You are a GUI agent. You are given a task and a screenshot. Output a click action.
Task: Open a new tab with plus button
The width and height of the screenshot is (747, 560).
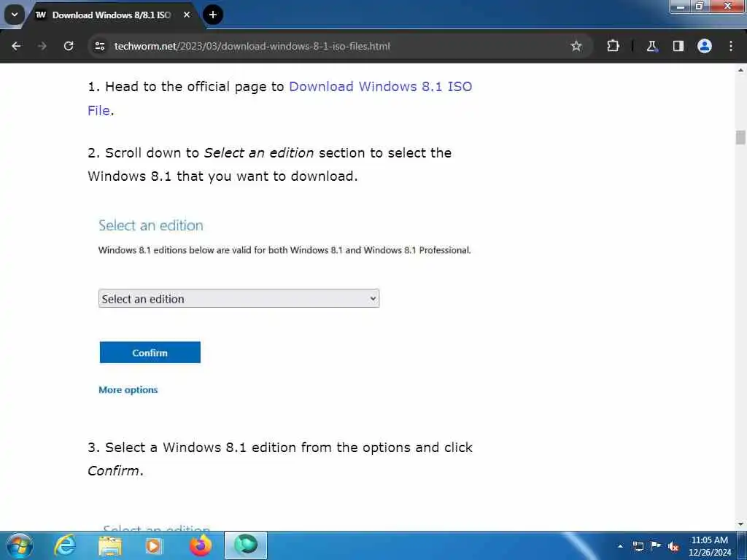[x=212, y=15]
